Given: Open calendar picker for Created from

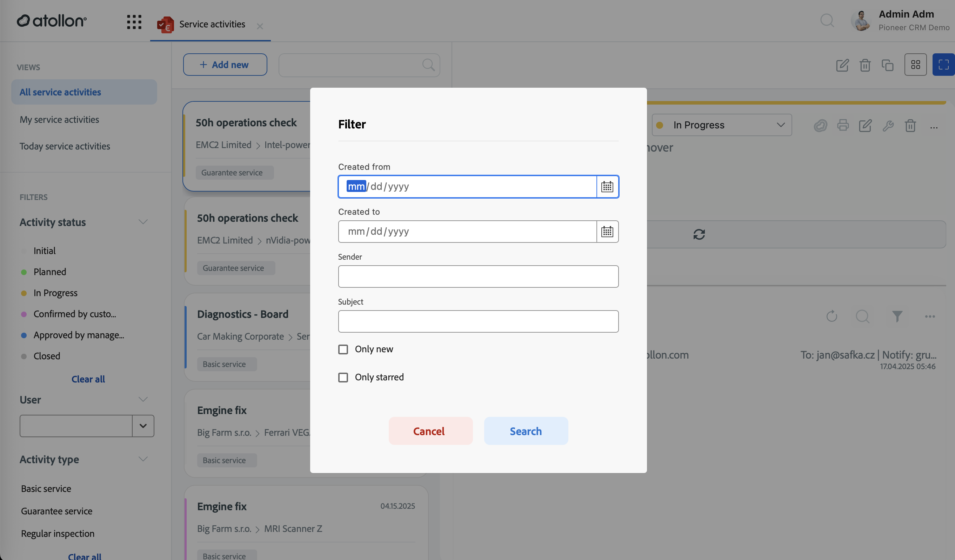Looking at the screenshot, I should click(x=607, y=187).
